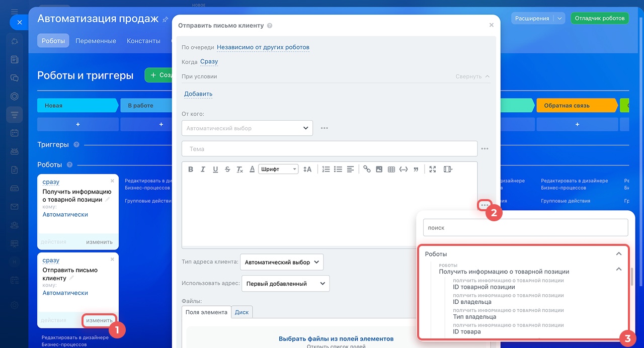Click the Независимо от других роботов link
The image size is (644, 348).
263,47
